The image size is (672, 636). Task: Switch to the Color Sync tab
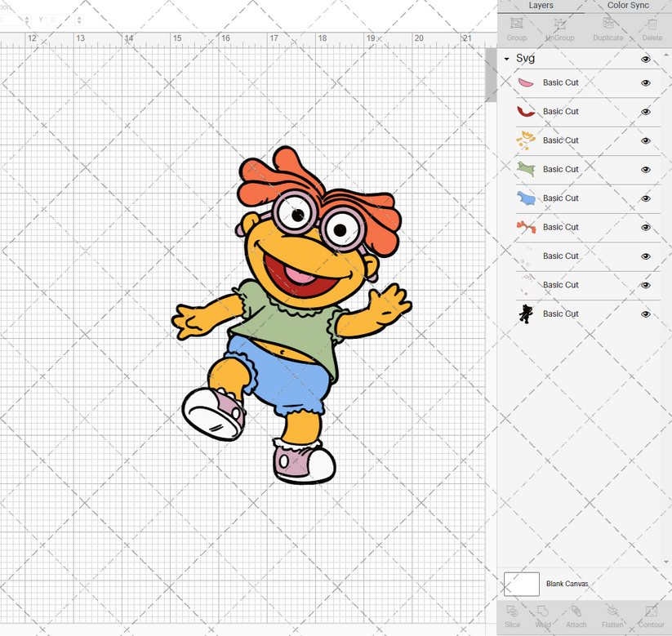628,6
